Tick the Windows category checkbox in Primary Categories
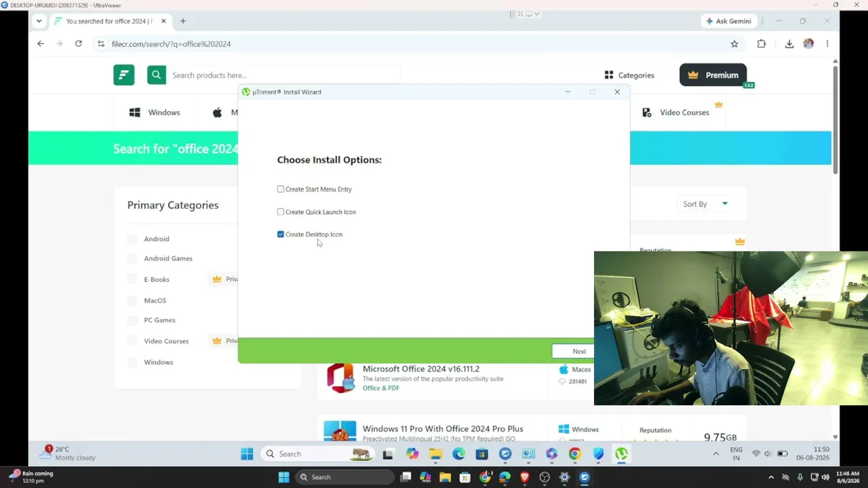868x488 pixels. coord(132,363)
